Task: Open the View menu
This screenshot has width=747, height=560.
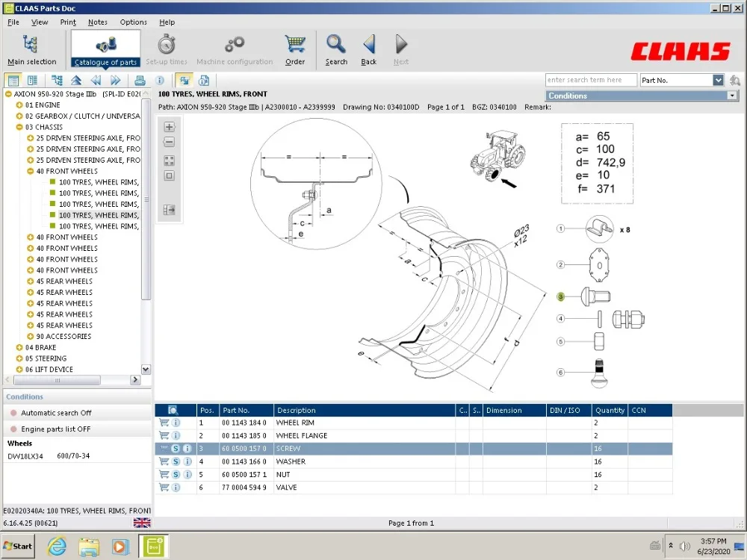Action: click(x=40, y=22)
